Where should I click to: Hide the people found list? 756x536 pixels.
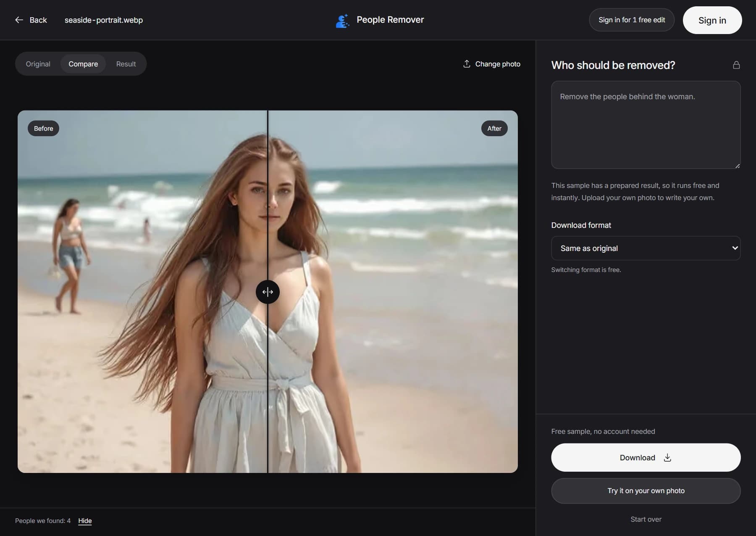tap(85, 520)
